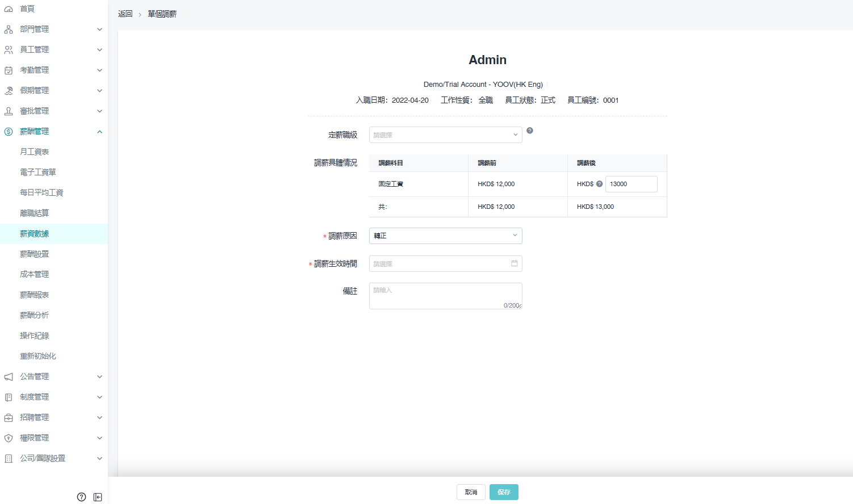This screenshot has height=504, width=853.
Task: Open the 定薪職級 dropdown
Action: pos(445,135)
